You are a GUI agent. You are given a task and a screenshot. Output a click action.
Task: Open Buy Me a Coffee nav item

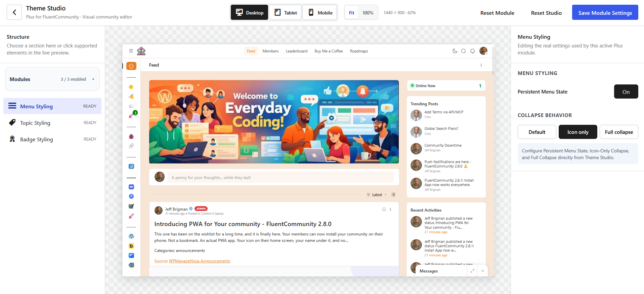[x=329, y=51]
